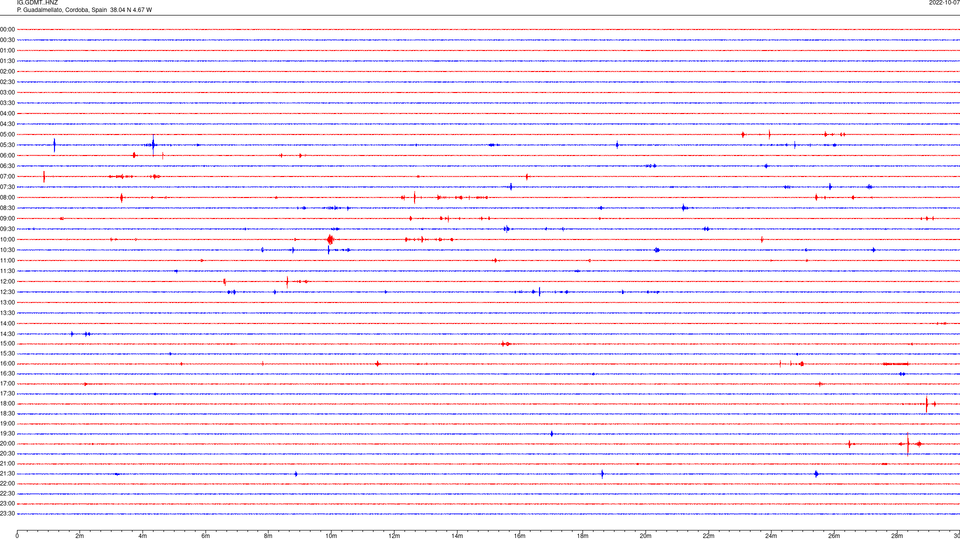This screenshot has width=960, height=540.
Task: Pick the 16:00 time label
Action: tap(7, 364)
